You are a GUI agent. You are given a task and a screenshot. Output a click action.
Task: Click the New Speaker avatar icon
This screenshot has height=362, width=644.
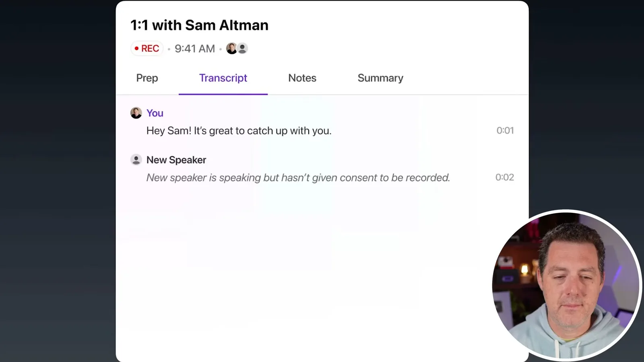click(136, 160)
